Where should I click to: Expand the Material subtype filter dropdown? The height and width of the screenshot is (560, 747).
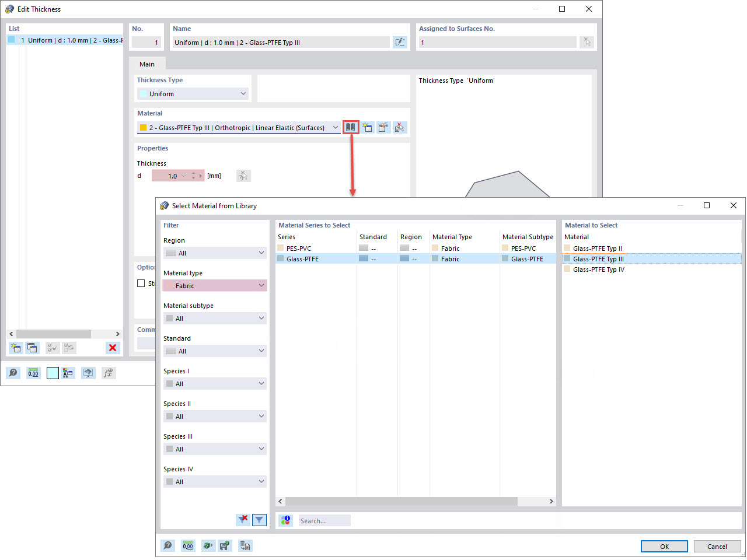(215, 318)
